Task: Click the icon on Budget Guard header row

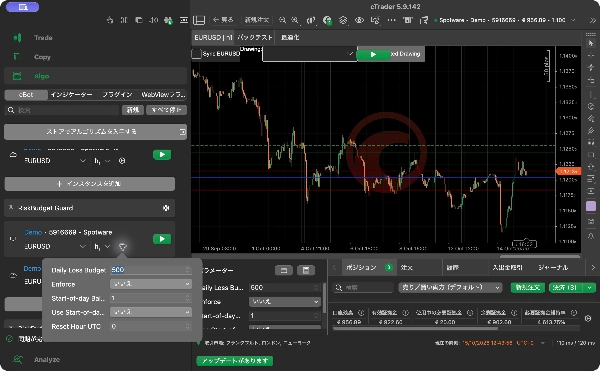Action: [166, 208]
